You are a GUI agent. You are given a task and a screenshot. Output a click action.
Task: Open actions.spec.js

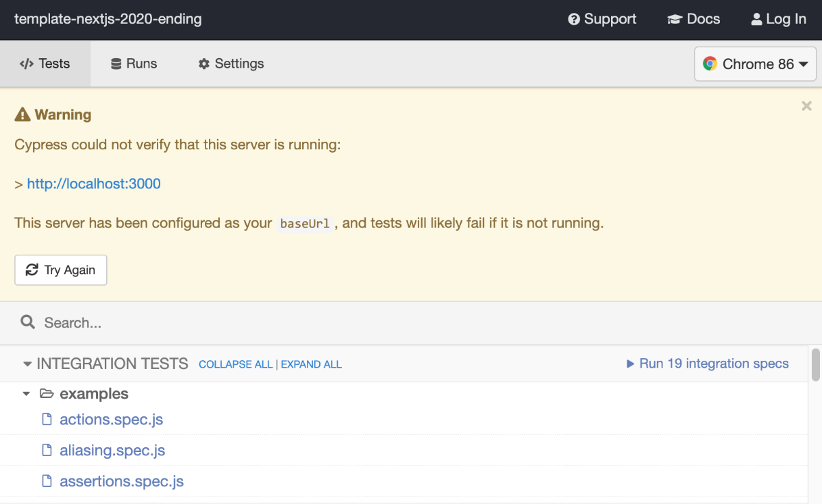click(112, 419)
